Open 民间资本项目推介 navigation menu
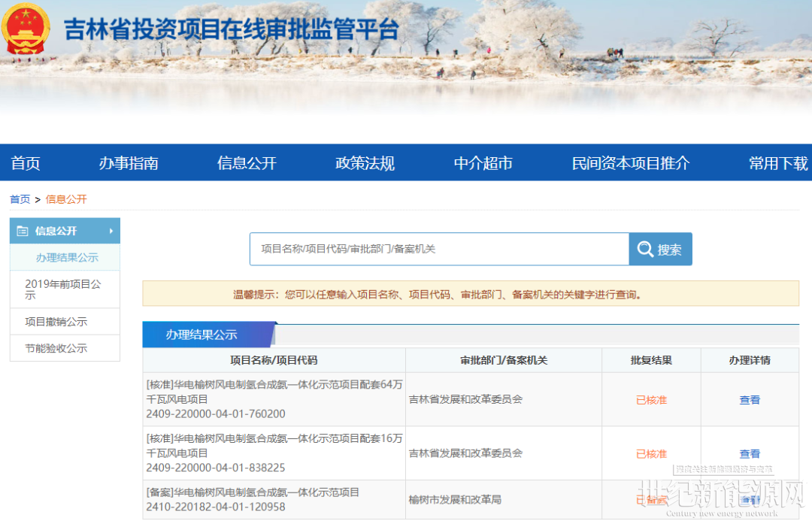 (631, 163)
